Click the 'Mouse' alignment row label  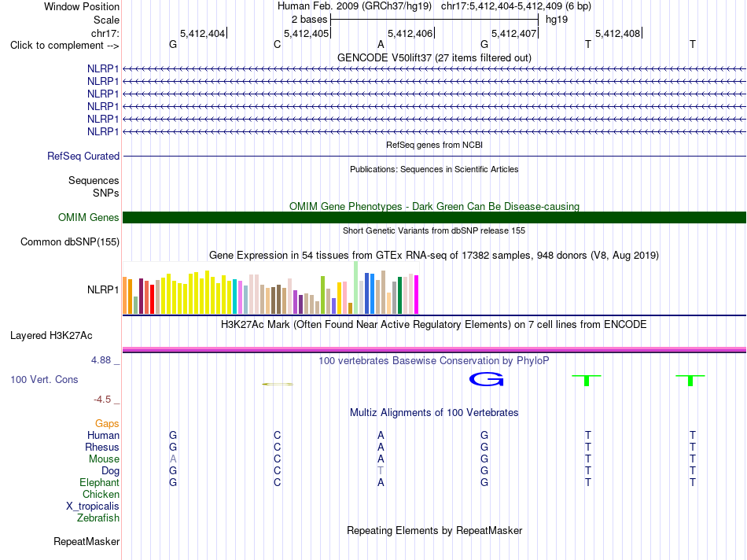coord(104,459)
